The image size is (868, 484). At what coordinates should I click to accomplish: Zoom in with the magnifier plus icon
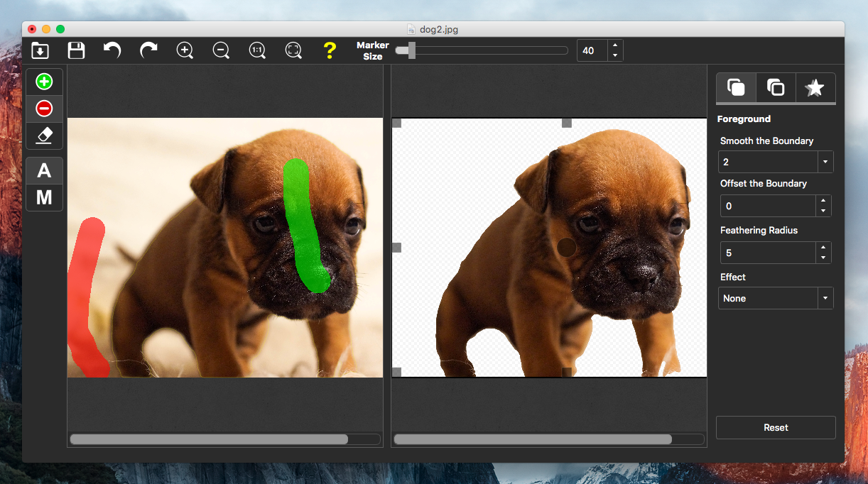click(185, 50)
